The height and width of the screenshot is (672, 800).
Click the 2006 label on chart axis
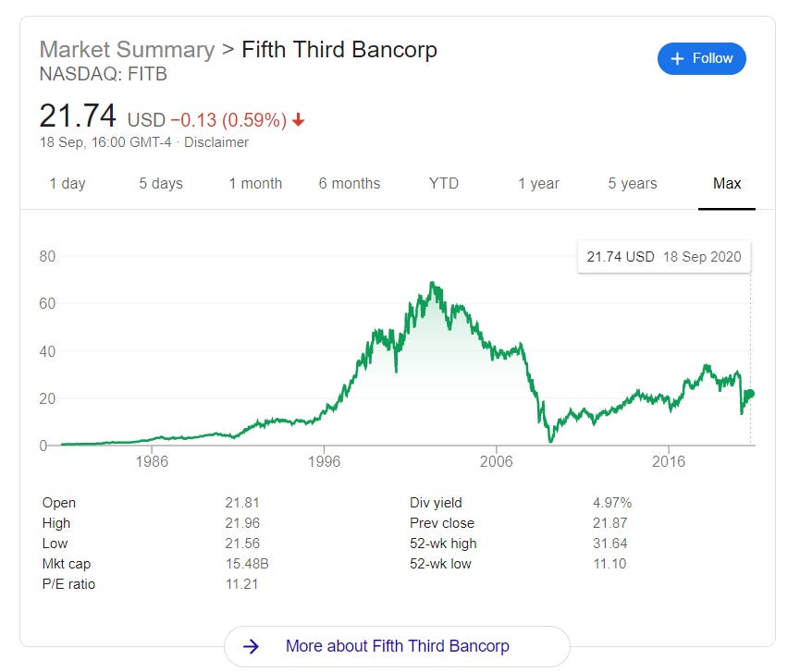496,460
